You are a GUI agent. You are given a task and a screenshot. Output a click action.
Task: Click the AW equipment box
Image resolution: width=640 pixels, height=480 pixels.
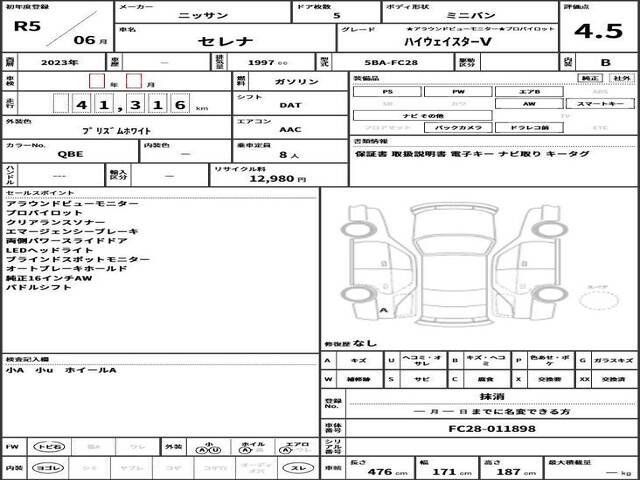point(528,103)
